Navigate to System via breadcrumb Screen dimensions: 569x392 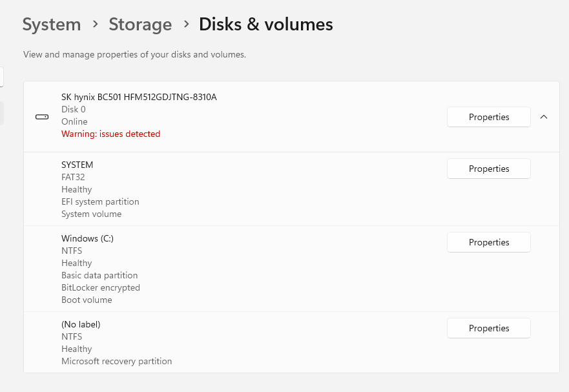pos(51,25)
